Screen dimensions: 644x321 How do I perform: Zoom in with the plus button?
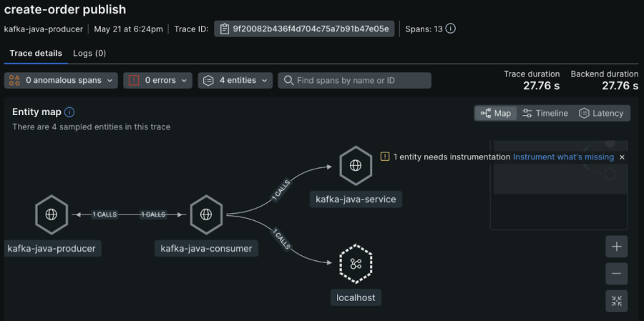pos(617,247)
